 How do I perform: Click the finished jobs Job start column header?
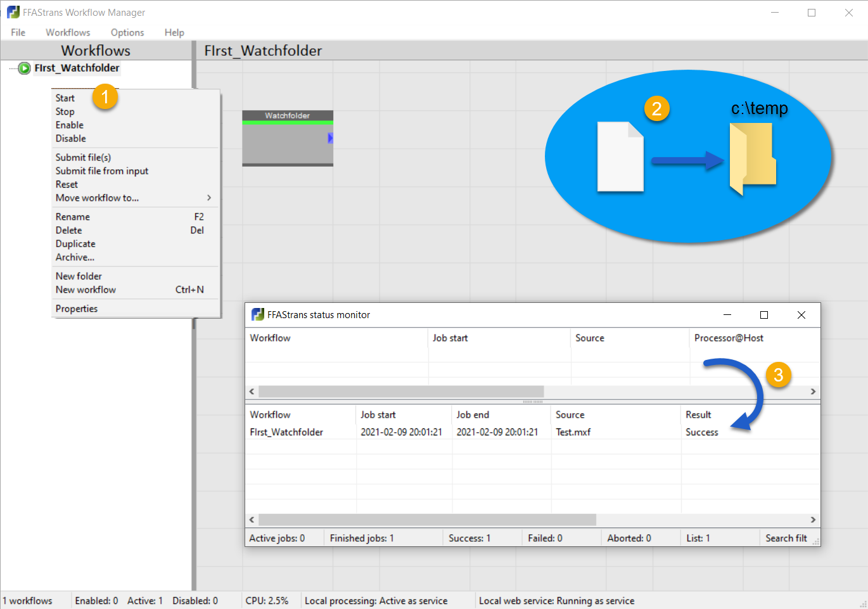click(404, 414)
